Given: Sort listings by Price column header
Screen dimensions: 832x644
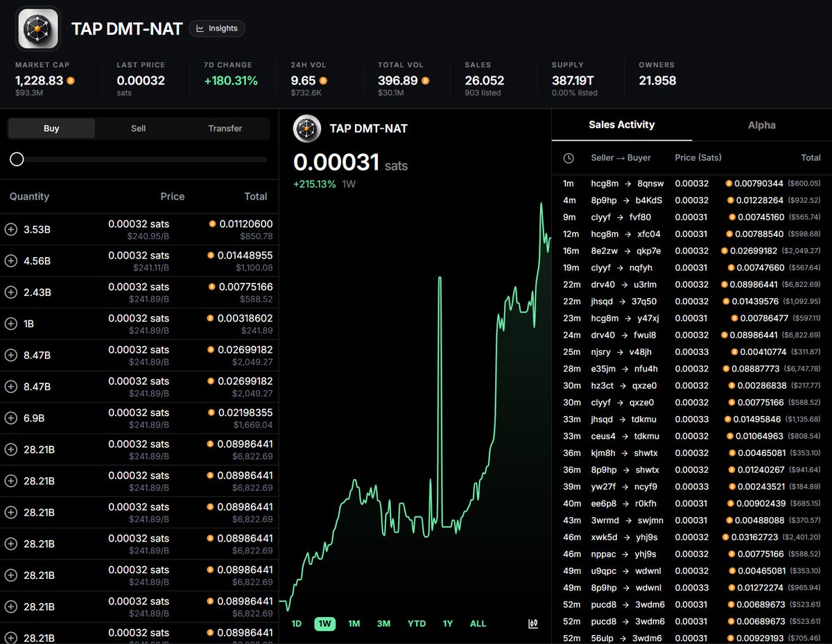Looking at the screenshot, I should [172, 197].
